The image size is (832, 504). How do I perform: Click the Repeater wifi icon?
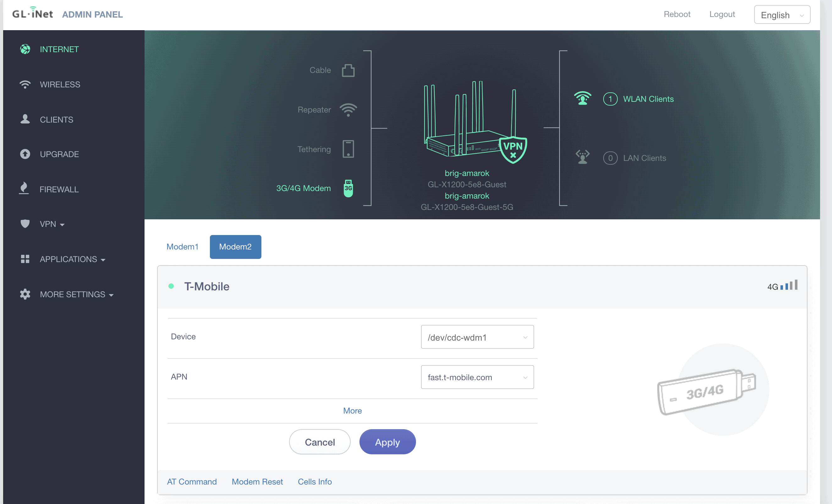[x=348, y=110]
